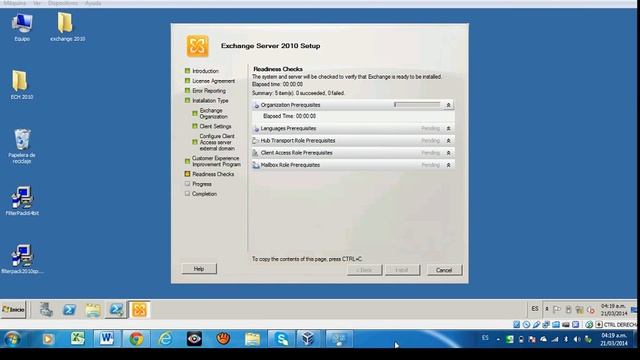Click the Cancel button in setup
This screenshot has width=640, height=360.
[x=444, y=270]
